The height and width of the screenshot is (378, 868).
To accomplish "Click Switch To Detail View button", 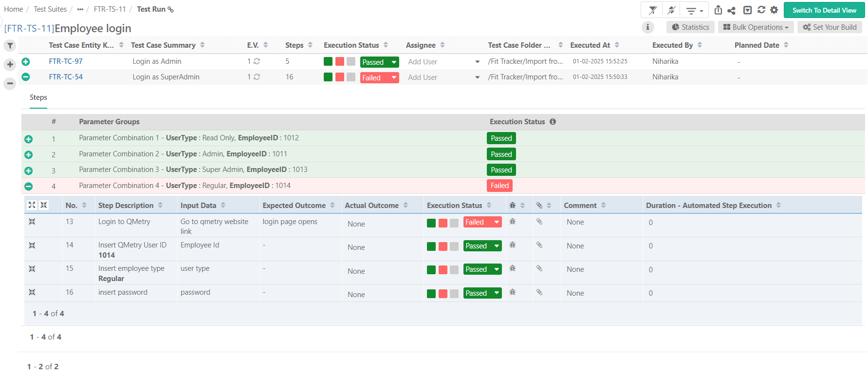I will pyautogui.click(x=824, y=10).
